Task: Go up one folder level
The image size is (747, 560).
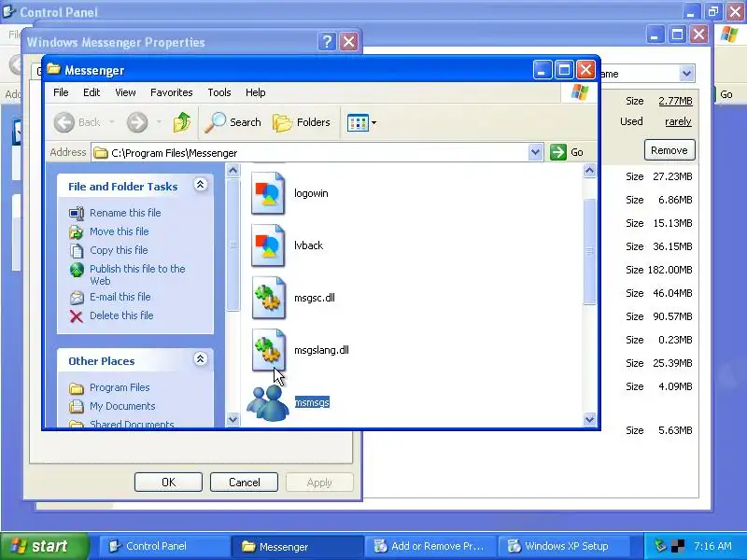Action: point(181,122)
